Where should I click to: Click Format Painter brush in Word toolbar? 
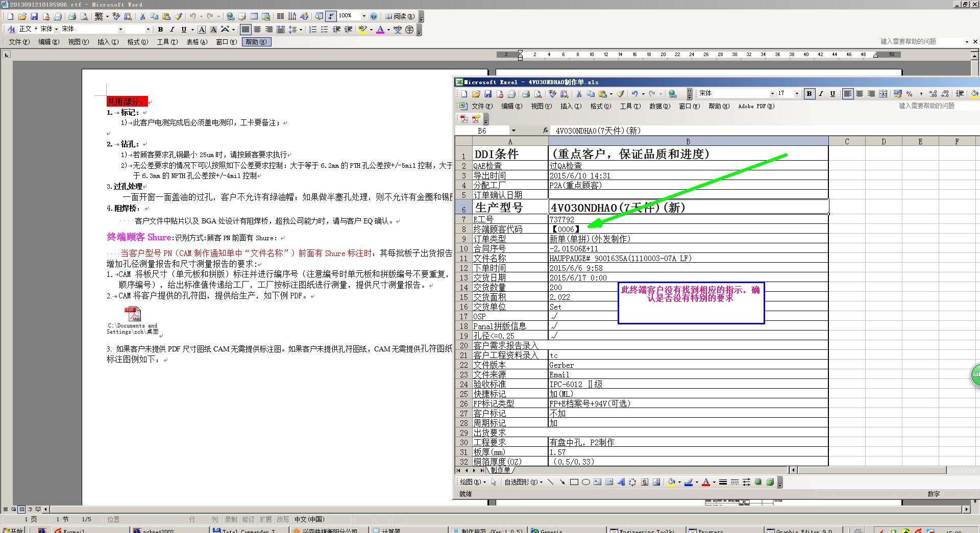tap(178, 16)
